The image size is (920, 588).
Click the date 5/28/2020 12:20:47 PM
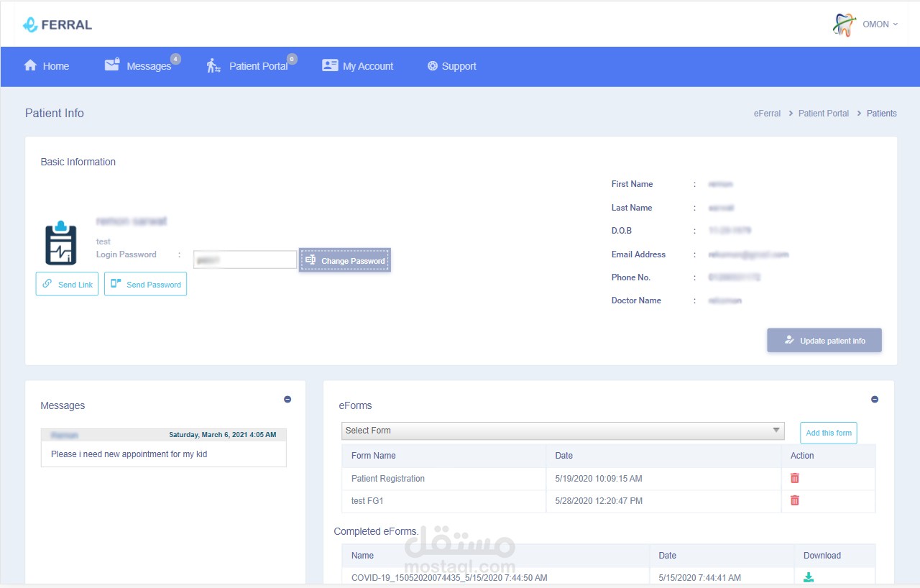click(x=599, y=501)
